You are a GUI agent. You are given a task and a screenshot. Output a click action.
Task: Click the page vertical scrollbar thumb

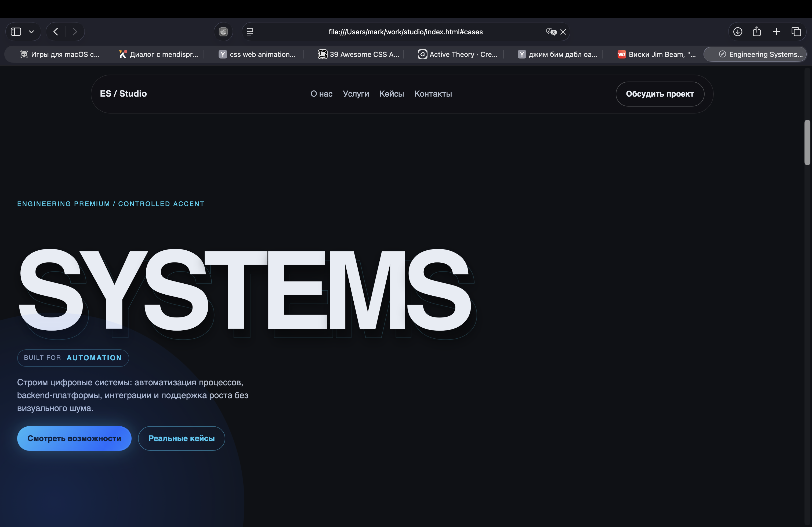pyautogui.click(x=807, y=142)
